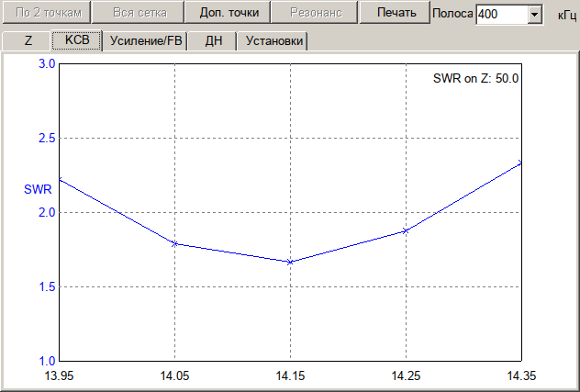This screenshot has height=392, width=580.
Task: Select the curve marker at 14.05
Action: click(x=174, y=243)
